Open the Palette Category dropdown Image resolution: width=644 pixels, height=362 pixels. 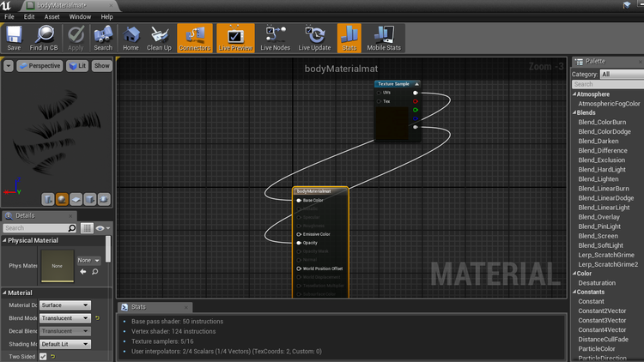click(622, 75)
